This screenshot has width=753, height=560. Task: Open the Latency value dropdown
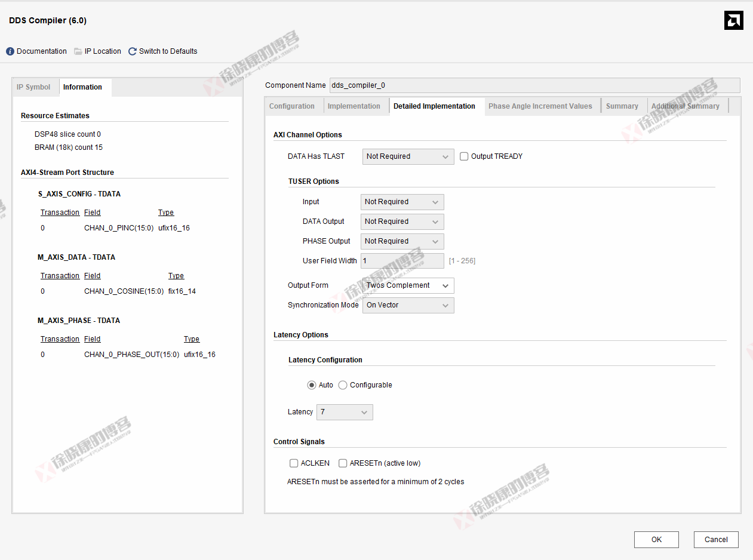tap(345, 412)
